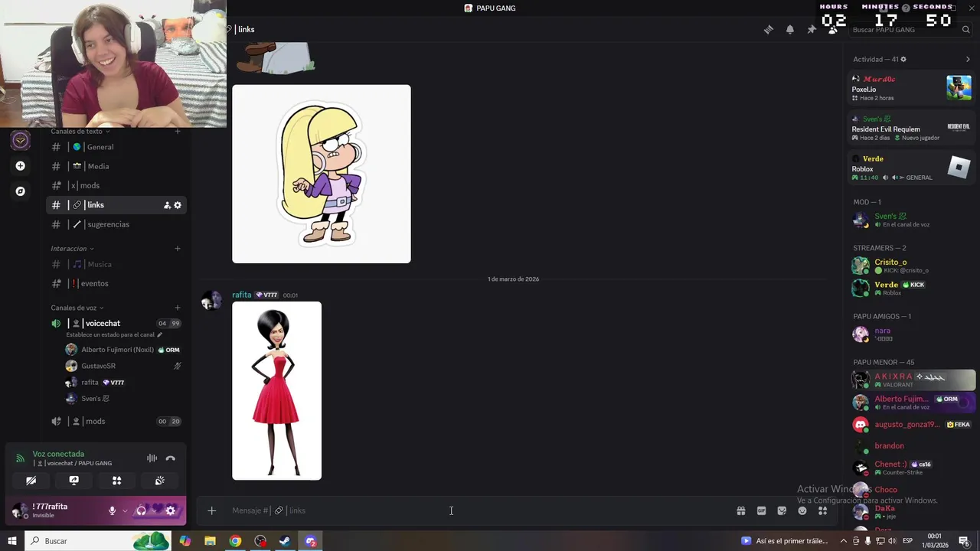The width and height of the screenshot is (980, 551).
Task: Mute microphone in user panel
Action: click(112, 510)
